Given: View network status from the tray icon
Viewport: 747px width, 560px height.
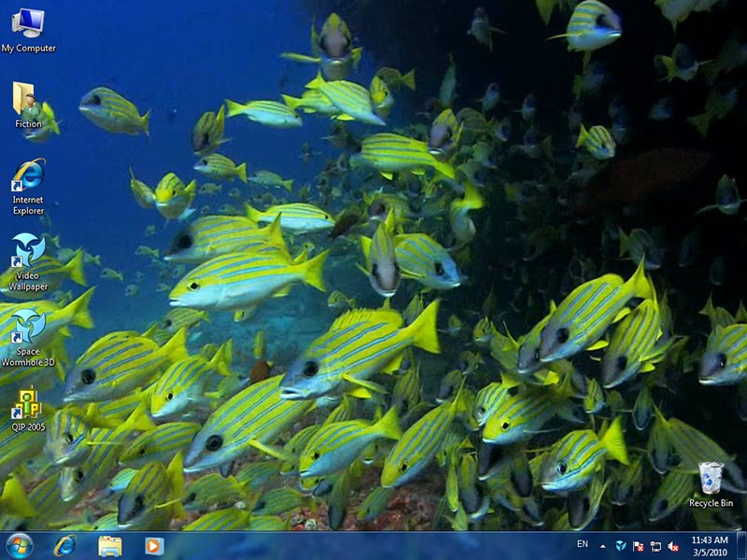Looking at the screenshot, I should 657,545.
